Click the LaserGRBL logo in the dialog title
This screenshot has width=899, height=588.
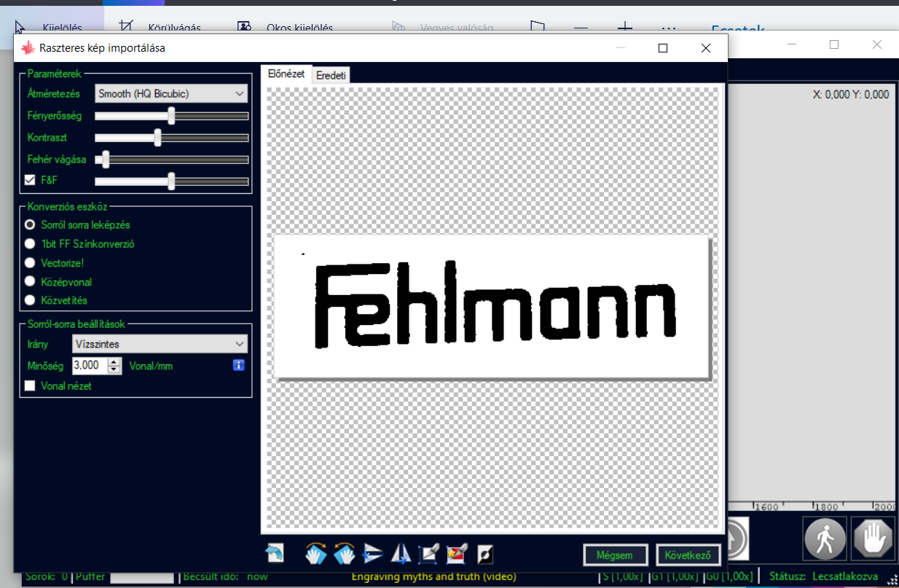pos(28,48)
